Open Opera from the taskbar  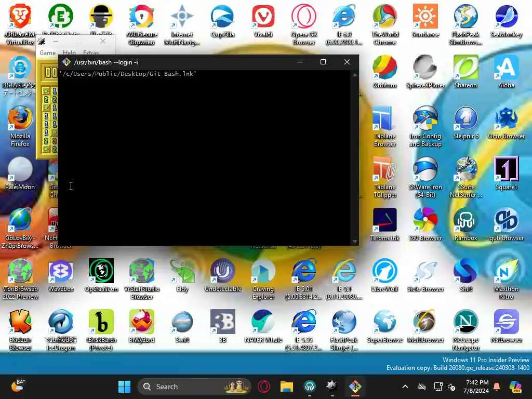(x=263, y=387)
